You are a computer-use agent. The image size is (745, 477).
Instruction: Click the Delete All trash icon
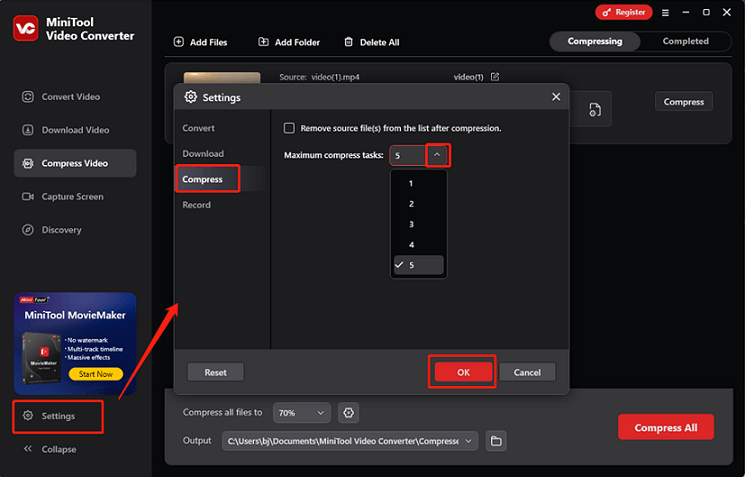(x=349, y=42)
